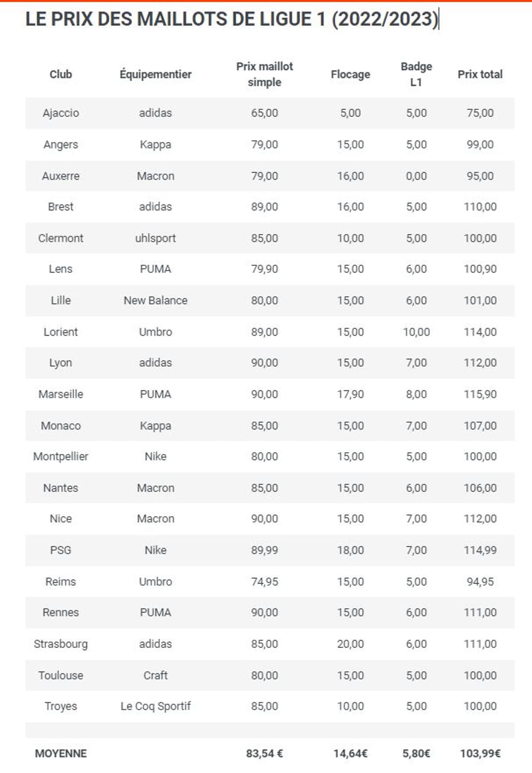Click the Club column header
The height and width of the screenshot is (773, 532).
coord(61,74)
